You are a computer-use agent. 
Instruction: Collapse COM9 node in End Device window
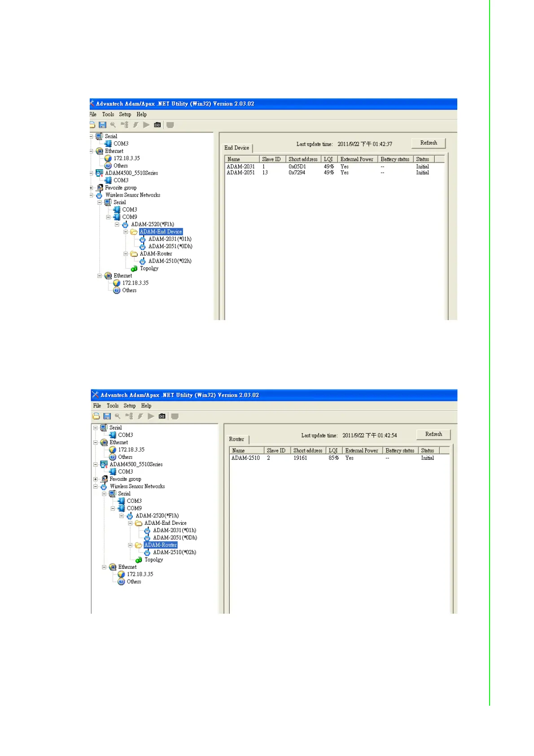click(108, 217)
